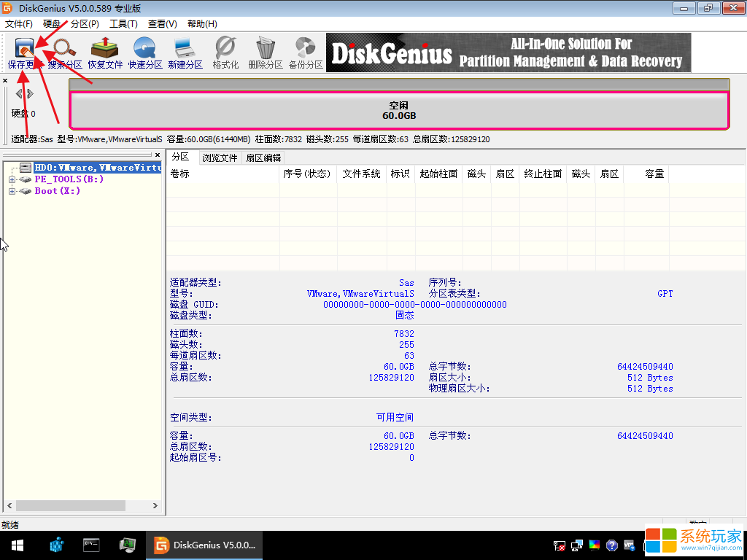Viewport: 747px width, 560px height.
Task: Click the GPT partition table type value
Action: click(x=665, y=294)
